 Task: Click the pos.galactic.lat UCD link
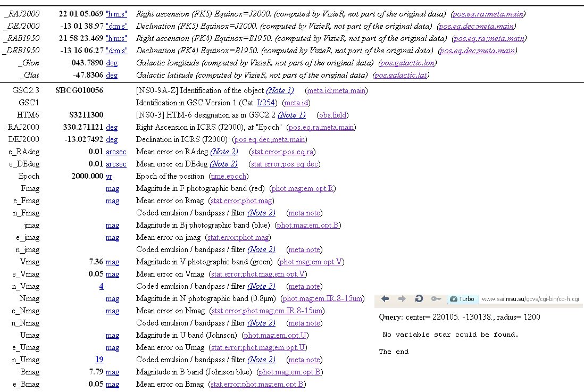(x=401, y=75)
